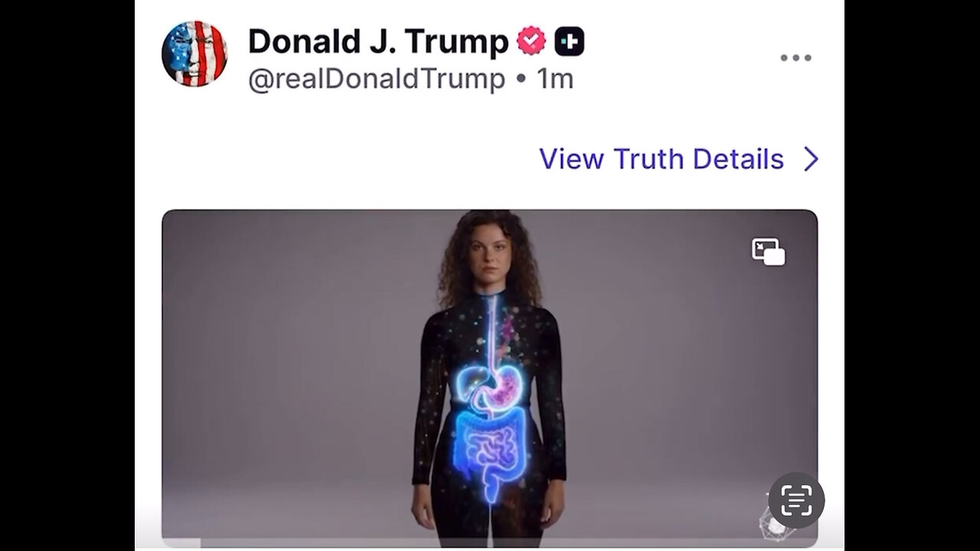This screenshot has width=980, height=551.
Task: Tap the live text scan icon
Action: pos(796,500)
